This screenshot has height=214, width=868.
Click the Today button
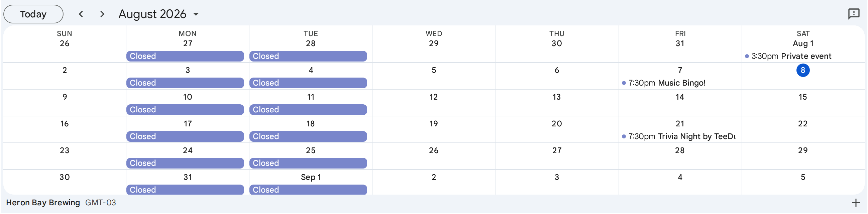[x=33, y=14]
